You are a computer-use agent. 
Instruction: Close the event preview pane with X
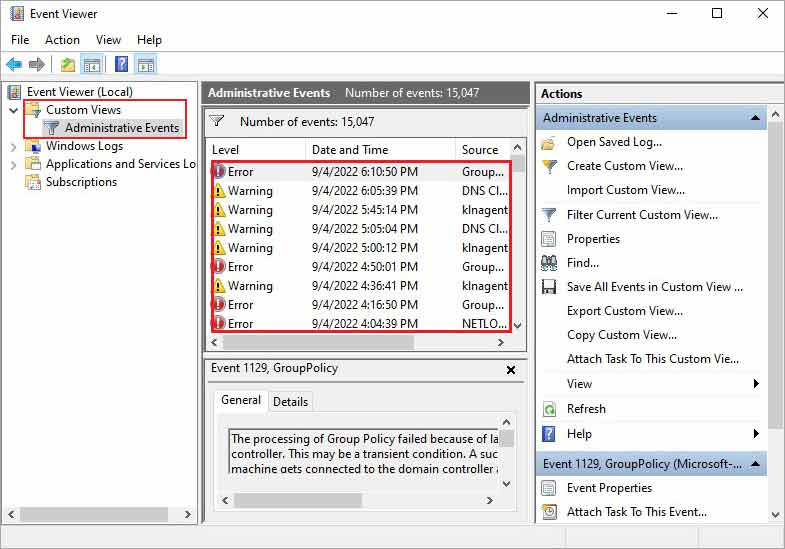[x=511, y=370]
